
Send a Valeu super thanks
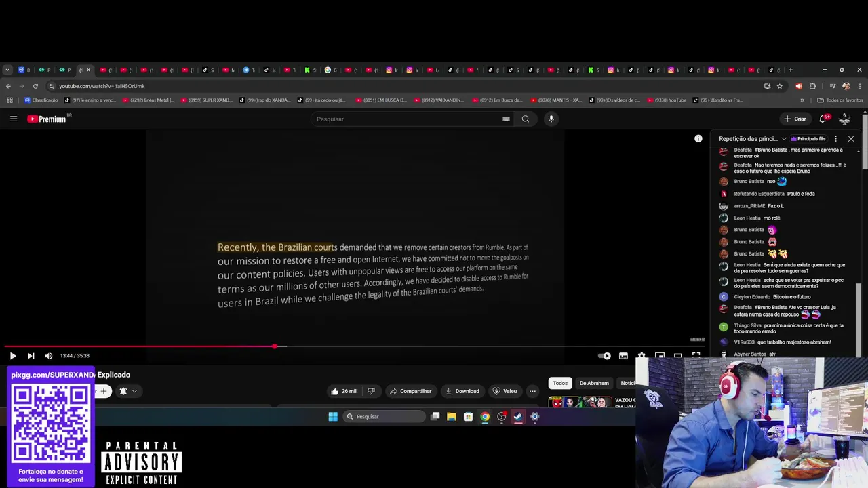point(505,391)
